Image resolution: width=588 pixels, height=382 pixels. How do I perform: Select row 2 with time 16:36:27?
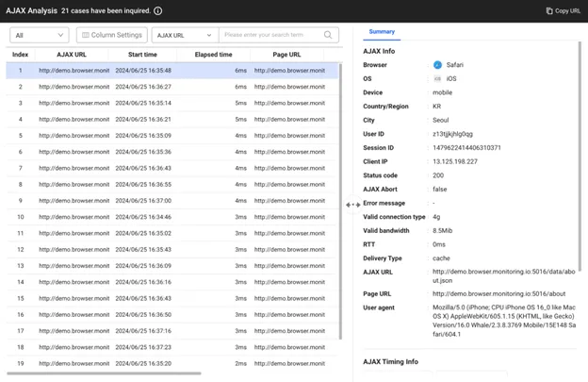click(171, 87)
